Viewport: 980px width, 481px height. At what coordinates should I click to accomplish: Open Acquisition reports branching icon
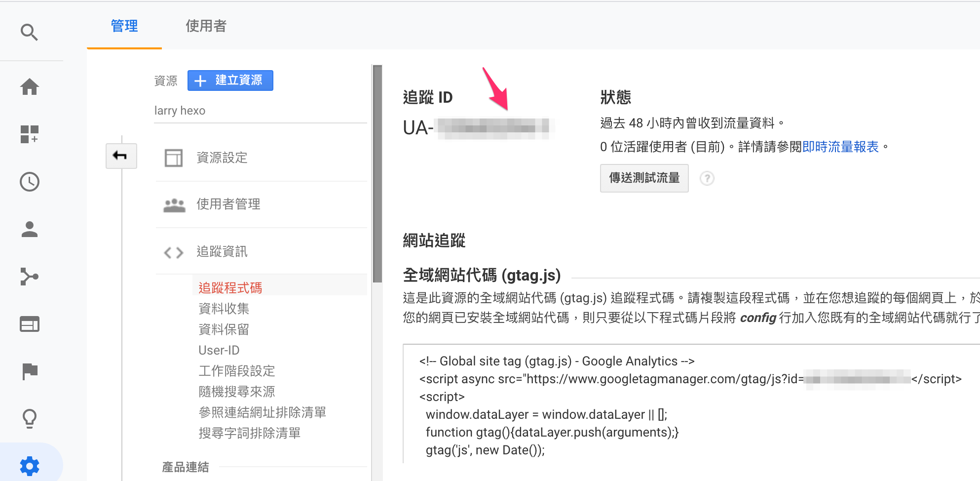[30, 277]
